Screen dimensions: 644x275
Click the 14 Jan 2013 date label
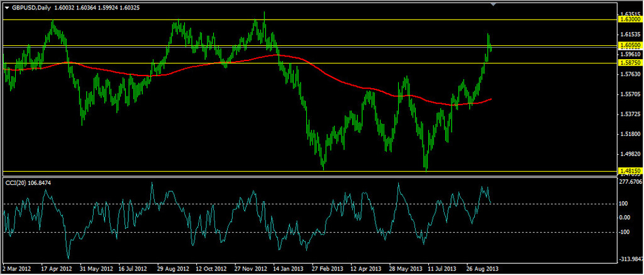coord(289,269)
